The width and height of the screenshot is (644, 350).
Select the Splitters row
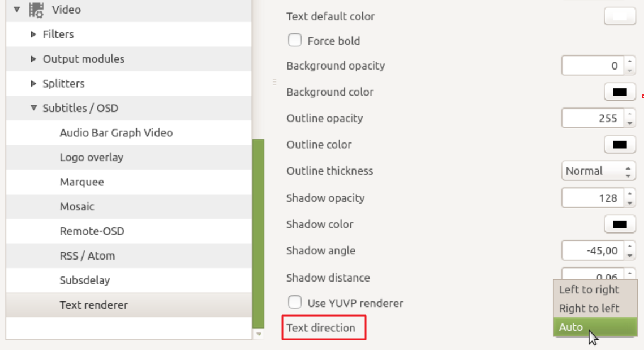click(129, 83)
